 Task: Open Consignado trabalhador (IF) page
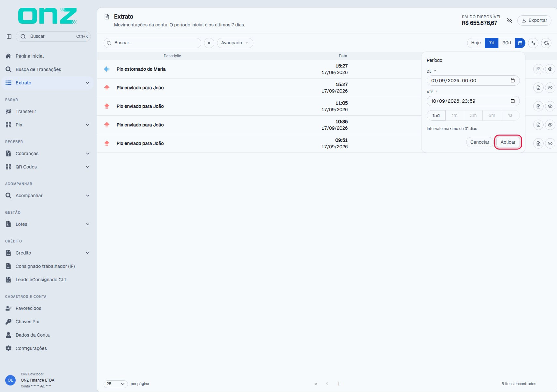[x=47, y=266]
